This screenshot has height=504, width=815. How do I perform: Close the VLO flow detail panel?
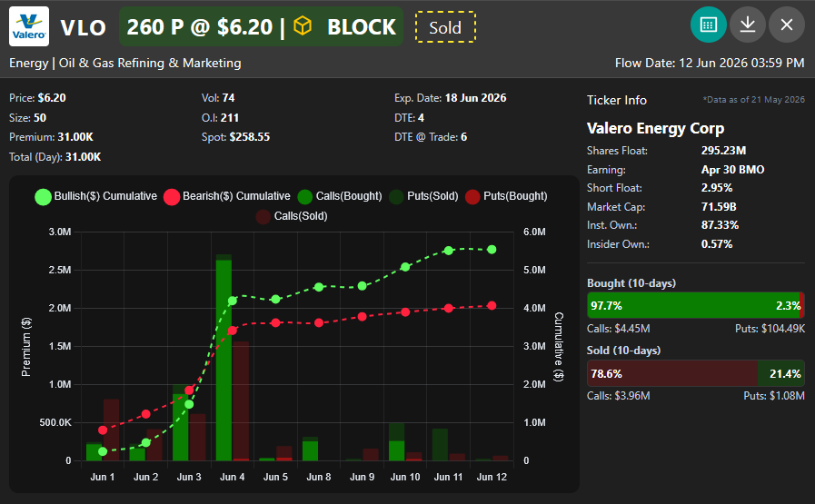(x=787, y=25)
